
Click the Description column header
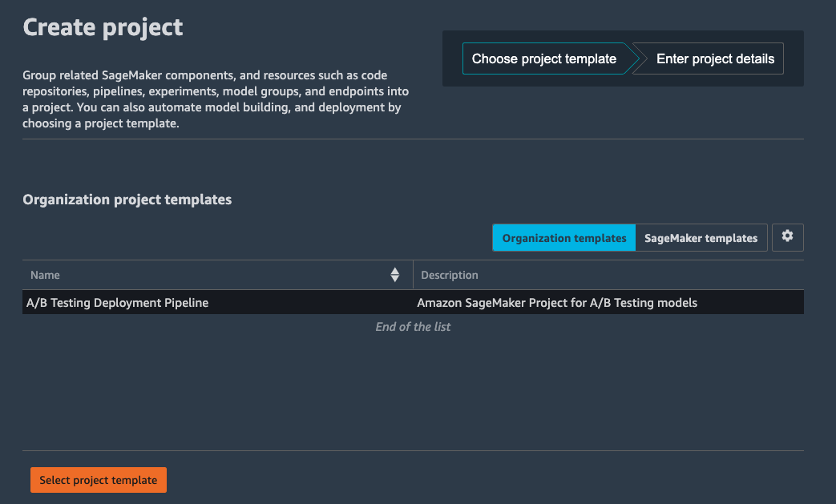pos(450,275)
